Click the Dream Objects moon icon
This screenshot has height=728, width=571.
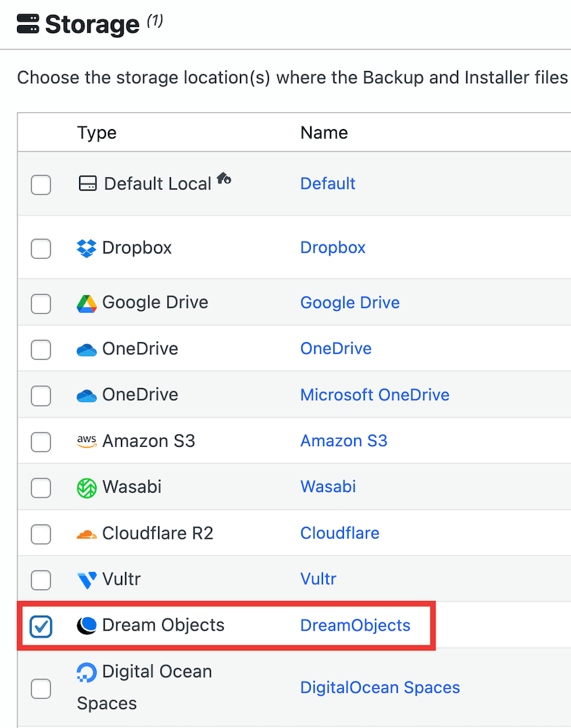(86, 625)
